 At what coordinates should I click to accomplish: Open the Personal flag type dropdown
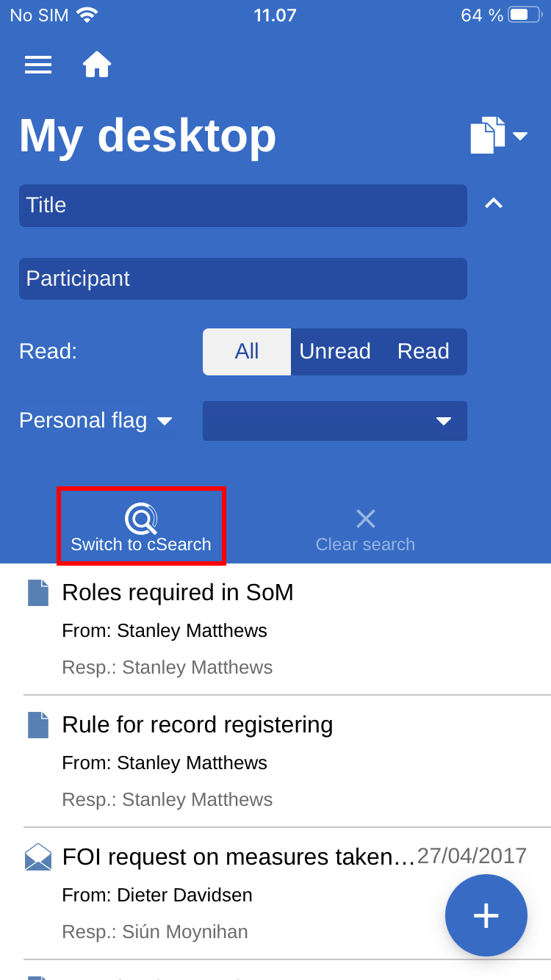click(x=96, y=420)
